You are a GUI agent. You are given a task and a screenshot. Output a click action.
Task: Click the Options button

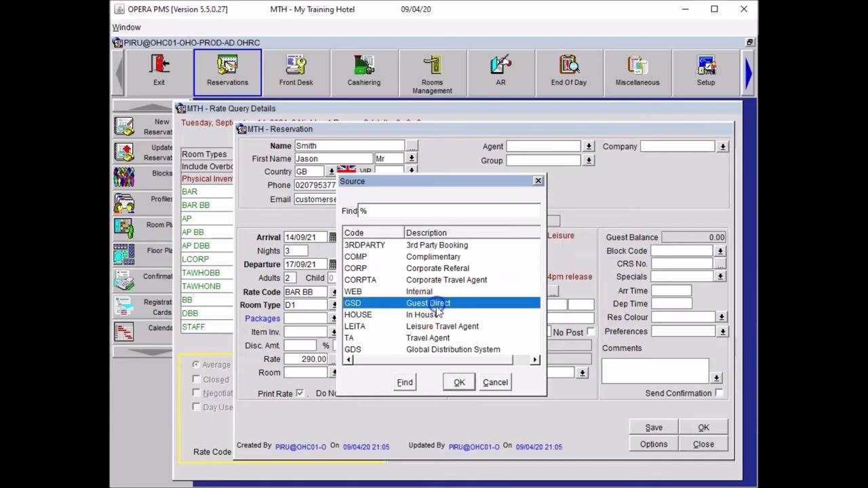654,445
